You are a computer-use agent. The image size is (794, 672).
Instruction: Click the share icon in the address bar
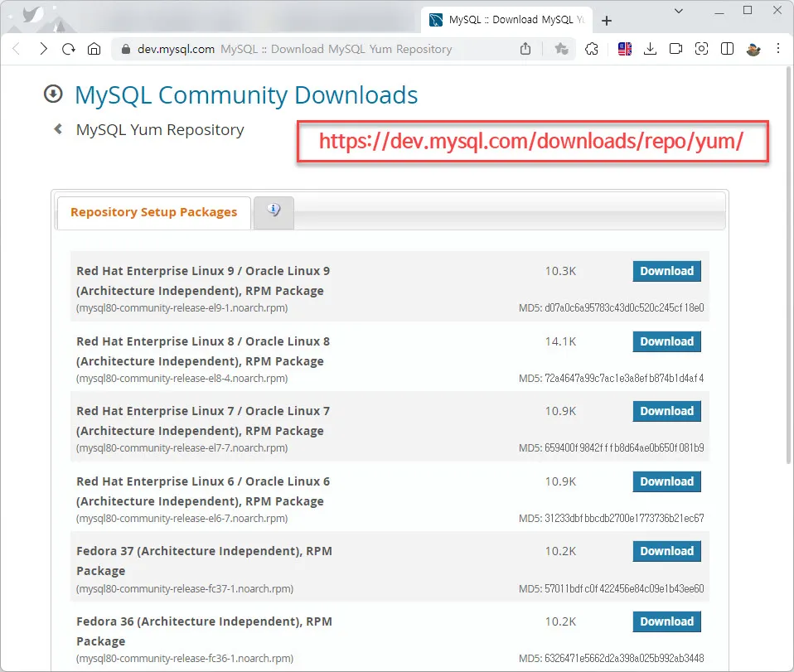525,49
